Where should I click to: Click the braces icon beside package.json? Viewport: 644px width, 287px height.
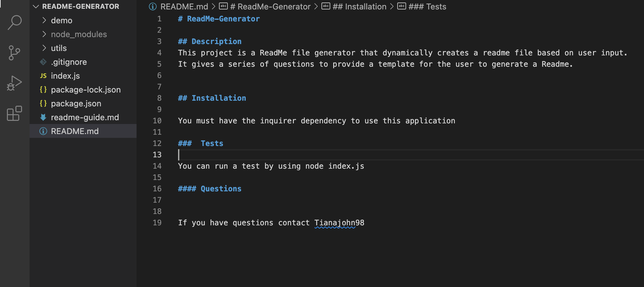44,103
